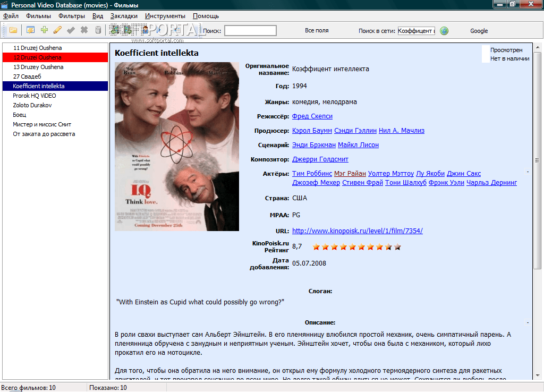Click the trash can delete icon
The image size is (544, 392).
click(98, 30)
